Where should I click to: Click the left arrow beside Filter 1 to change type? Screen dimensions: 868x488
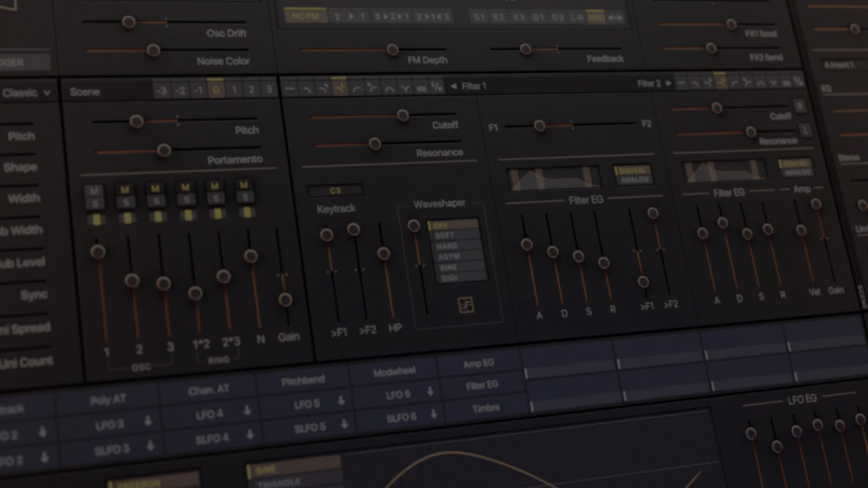(x=454, y=86)
